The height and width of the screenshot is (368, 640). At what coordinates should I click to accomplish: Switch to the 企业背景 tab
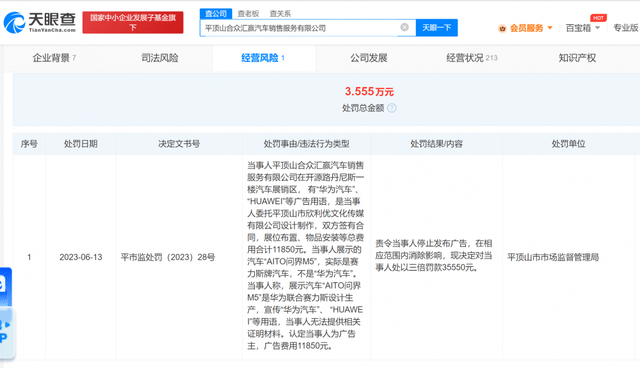[54, 58]
